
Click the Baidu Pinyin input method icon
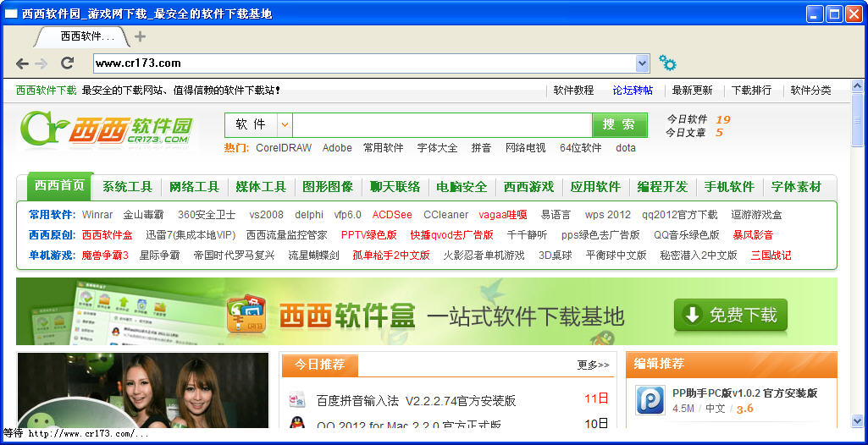coord(297,399)
